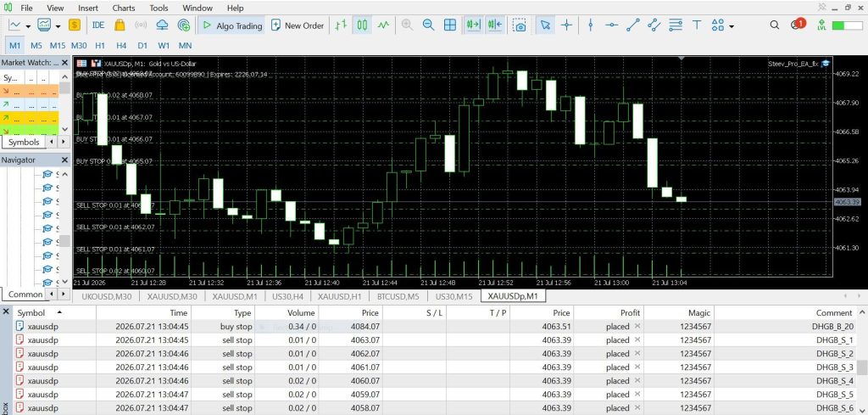This screenshot has height=415, width=868.
Task: Select the H1 timeframe
Action: pos(100,46)
